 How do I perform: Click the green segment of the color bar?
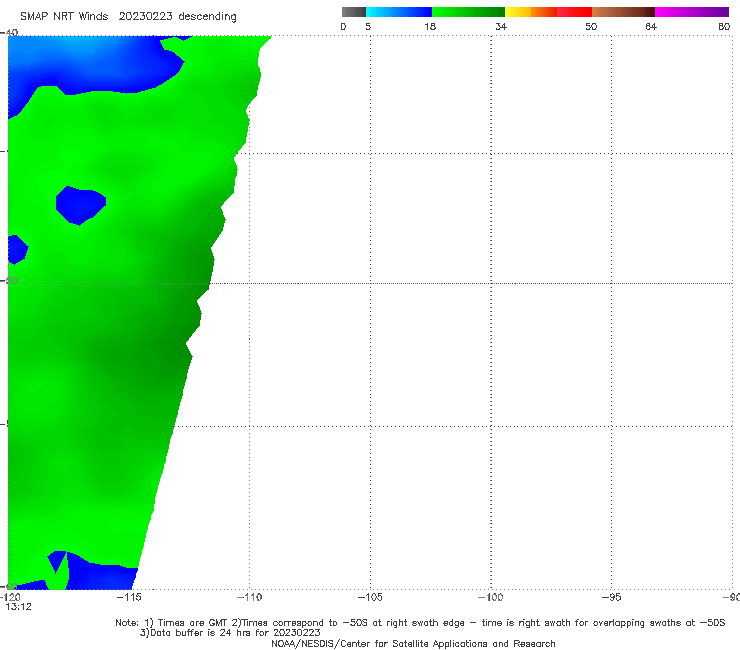click(468, 12)
